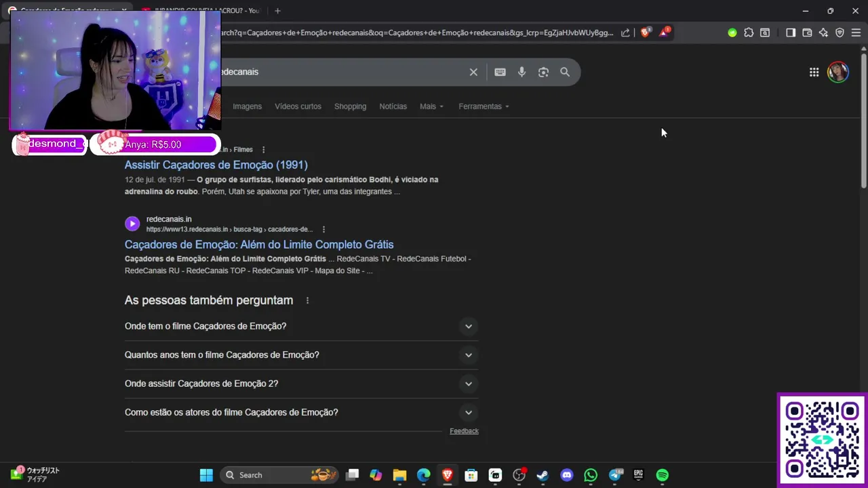Open the Brave Wallet icon
868x488 pixels.
(807, 33)
